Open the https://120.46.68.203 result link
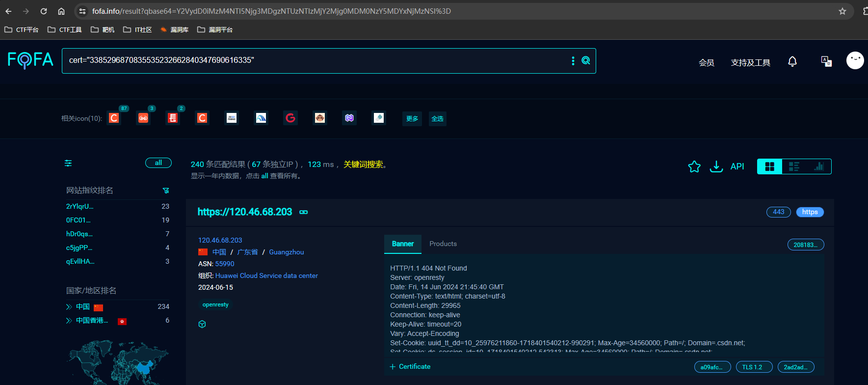Viewport: 868px width, 385px height. coord(245,212)
